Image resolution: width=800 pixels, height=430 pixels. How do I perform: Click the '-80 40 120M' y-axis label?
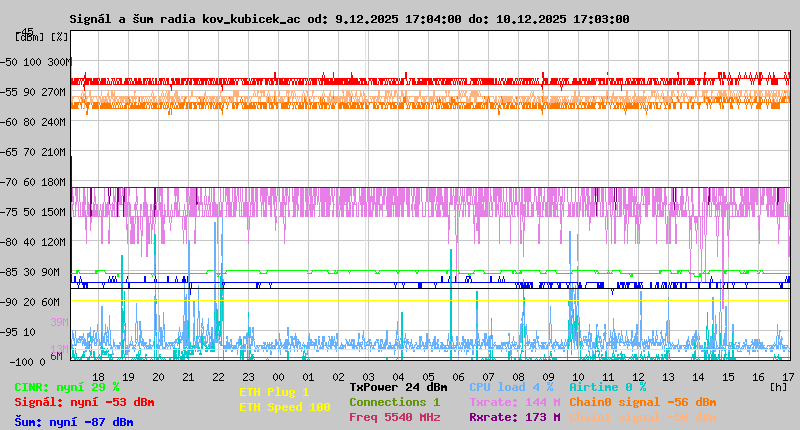tap(33, 242)
